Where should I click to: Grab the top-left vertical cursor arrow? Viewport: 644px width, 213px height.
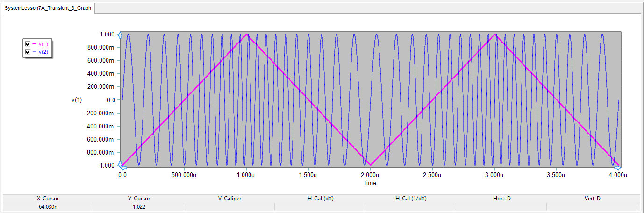tap(120, 35)
